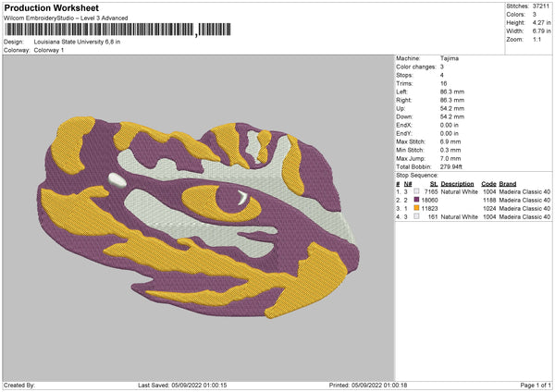Screen dimensions: 555x392
Task: Click the 'Colorway 1' value
Action: click(49, 50)
